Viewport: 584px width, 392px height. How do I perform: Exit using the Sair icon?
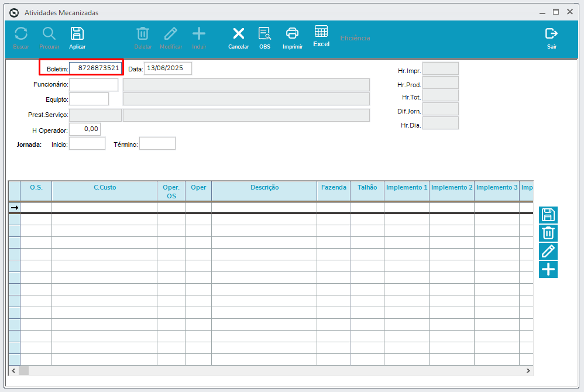coord(552,34)
